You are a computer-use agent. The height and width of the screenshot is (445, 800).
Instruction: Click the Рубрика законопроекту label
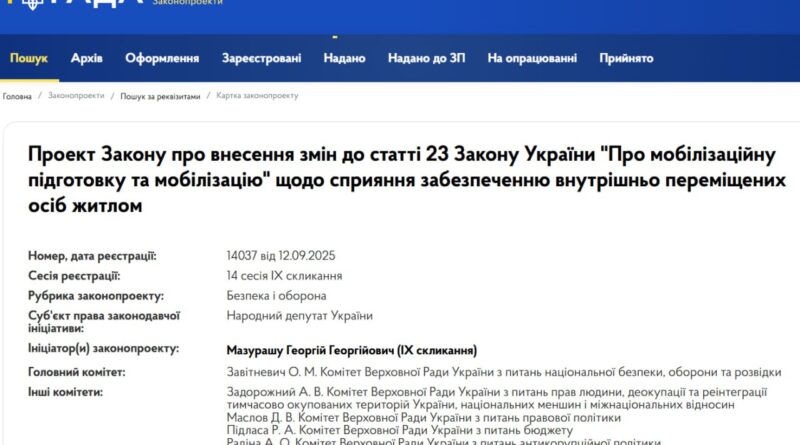(x=96, y=295)
